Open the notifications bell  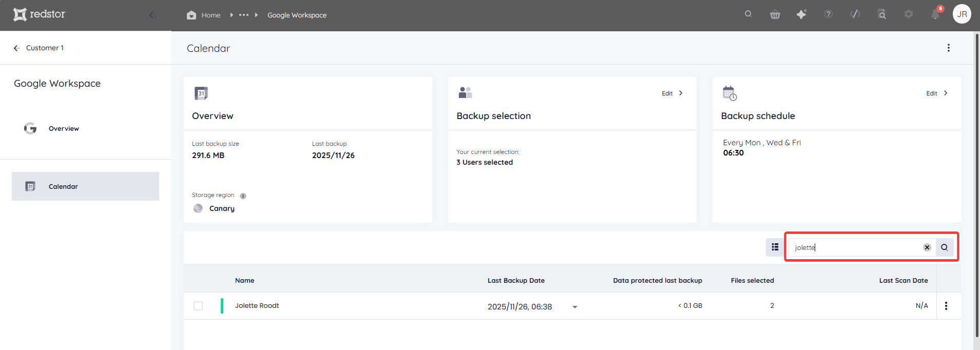935,14
